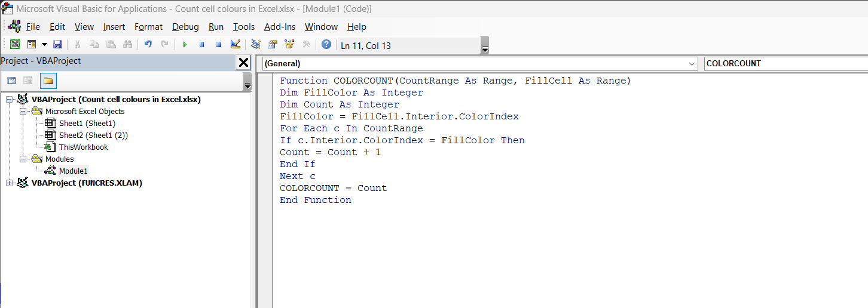Viewport: 868px width, 308px height.
Task: Click the 'COLORCOUNT = Count' line
Action: pos(334,188)
